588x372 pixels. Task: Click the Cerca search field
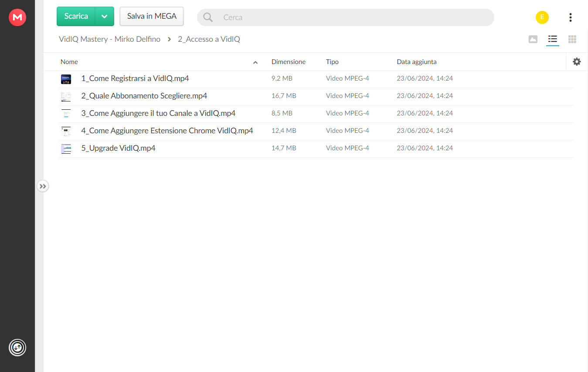[x=345, y=17]
